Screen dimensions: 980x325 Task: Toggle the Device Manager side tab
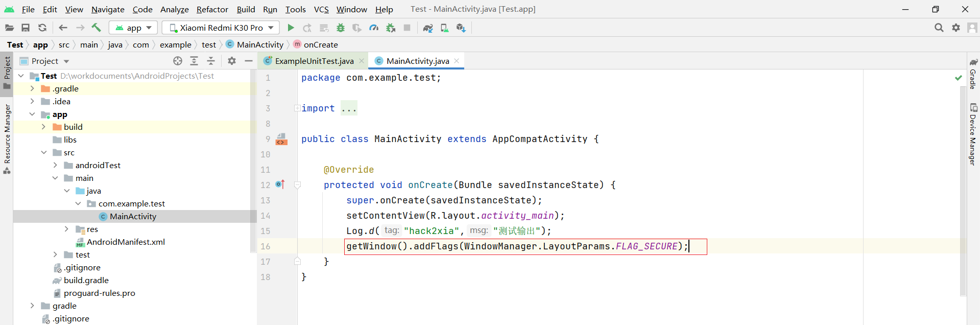973,134
